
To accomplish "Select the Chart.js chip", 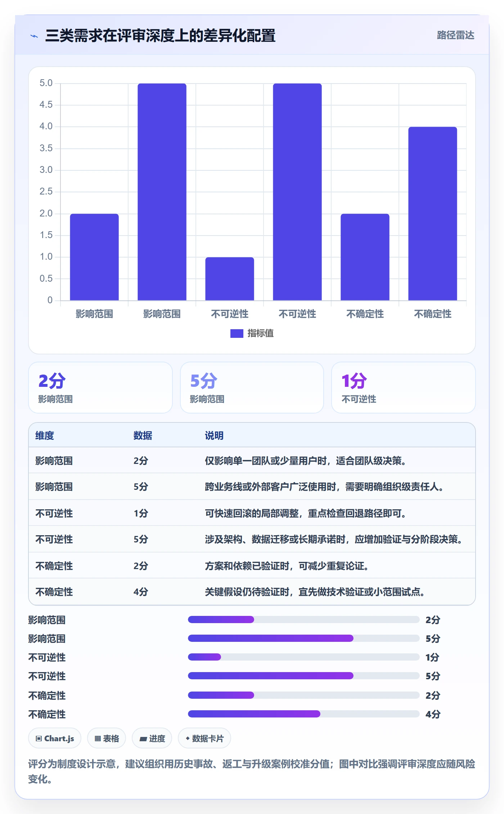I will click(x=55, y=738).
